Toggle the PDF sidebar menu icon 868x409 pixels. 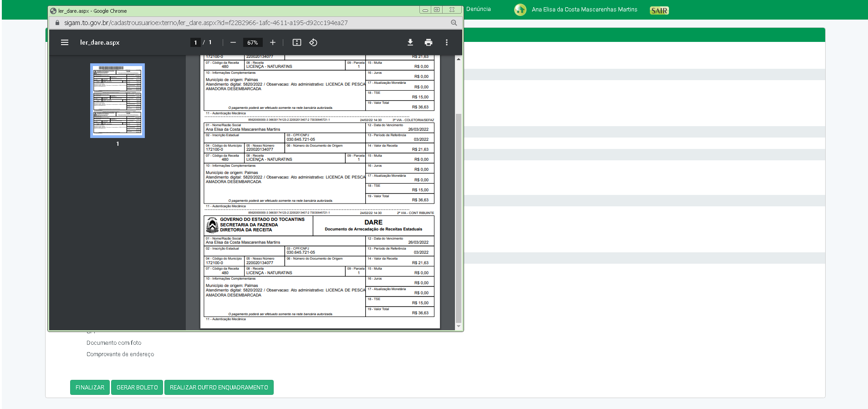coord(65,42)
